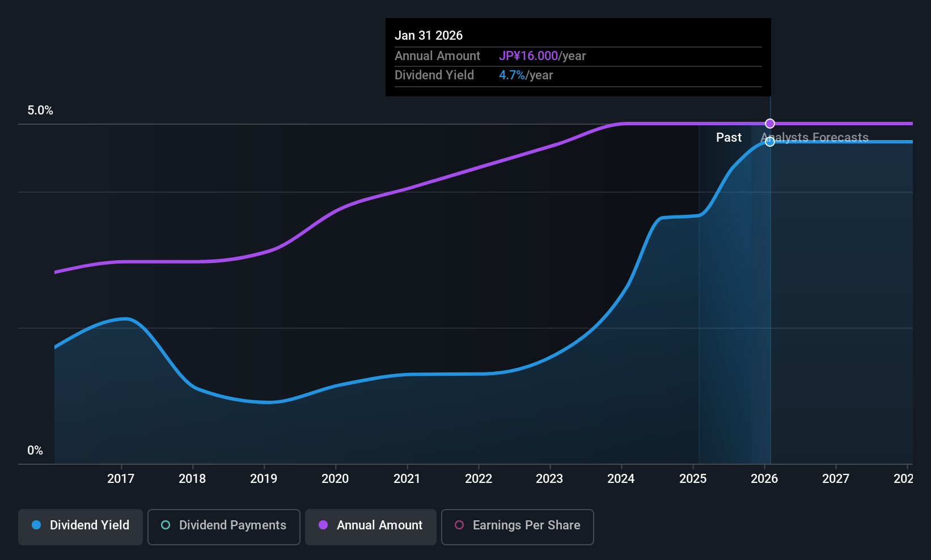Select the purple Annual Amount data point marker
Image resolution: width=931 pixels, height=560 pixels.
click(770, 124)
